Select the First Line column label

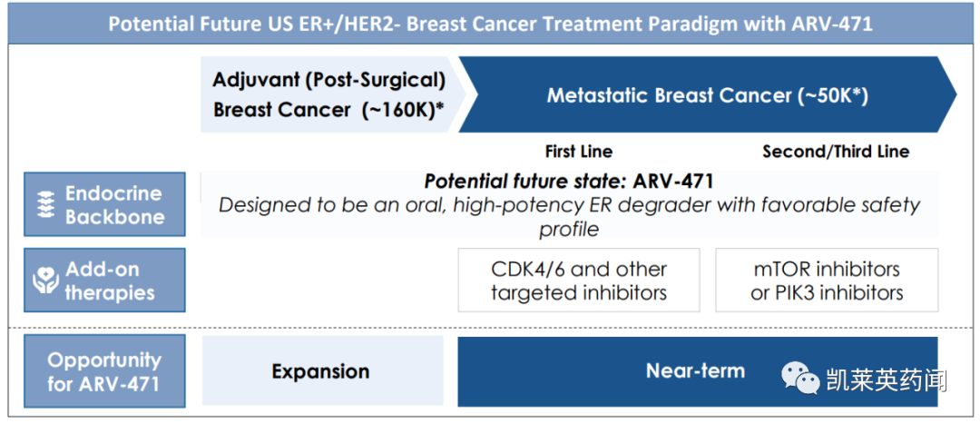pyautogui.click(x=579, y=152)
